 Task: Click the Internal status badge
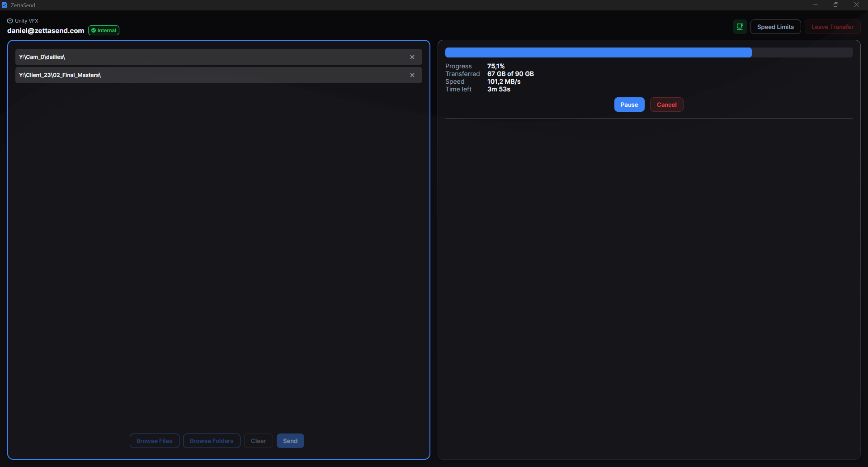click(x=104, y=30)
